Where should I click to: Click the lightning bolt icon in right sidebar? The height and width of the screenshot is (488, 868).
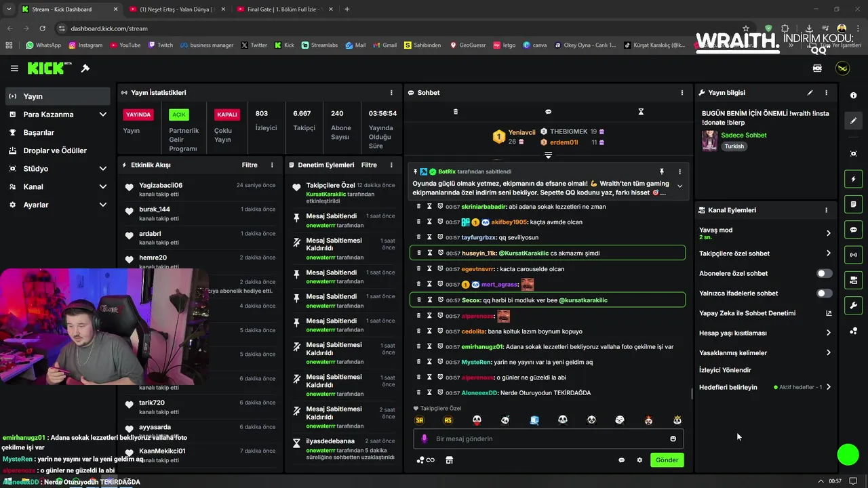(x=853, y=179)
